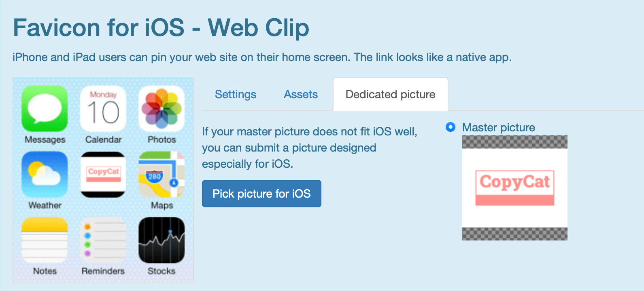
Task: Click the Favicon for iOS heading
Action: click(161, 27)
